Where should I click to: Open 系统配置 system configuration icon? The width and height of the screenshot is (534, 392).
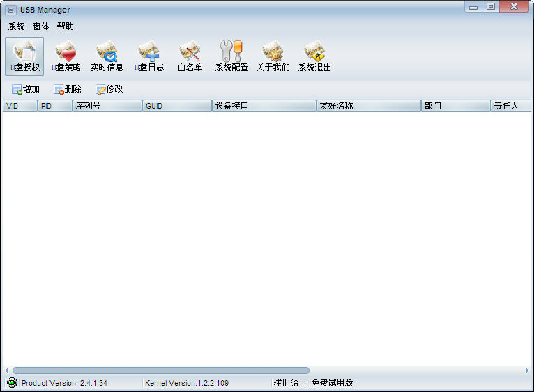click(231, 56)
